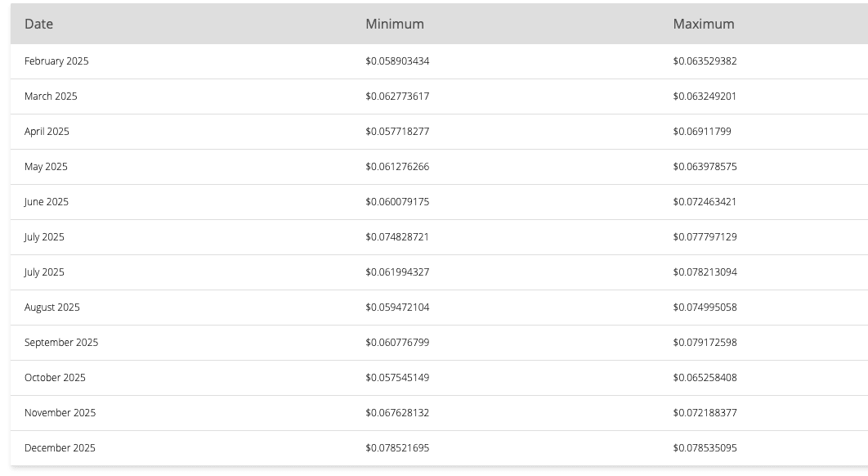Viewport: 868px width, 476px height.
Task: Click June 2025 maximum $0.072463421
Action: (x=705, y=202)
